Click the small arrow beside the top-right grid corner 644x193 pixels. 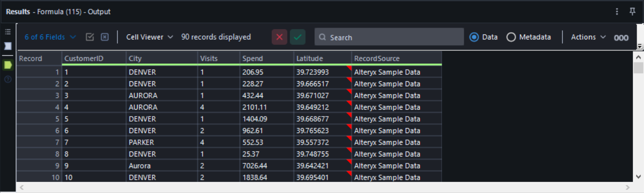tap(639, 46)
